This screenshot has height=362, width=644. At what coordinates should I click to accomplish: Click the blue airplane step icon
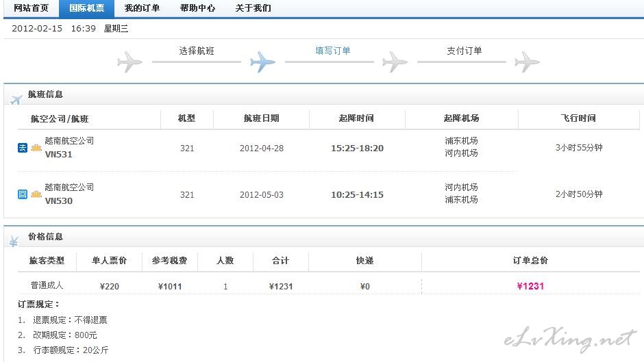click(x=262, y=62)
